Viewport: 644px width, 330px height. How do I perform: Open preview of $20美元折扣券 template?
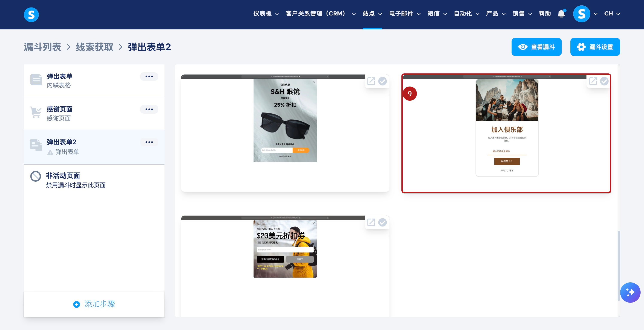(x=371, y=222)
